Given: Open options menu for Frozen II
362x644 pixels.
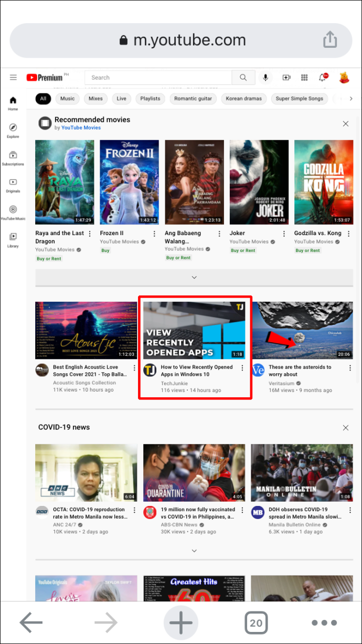Looking at the screenshot, I should pyautogui.click(x=154, y=234).
